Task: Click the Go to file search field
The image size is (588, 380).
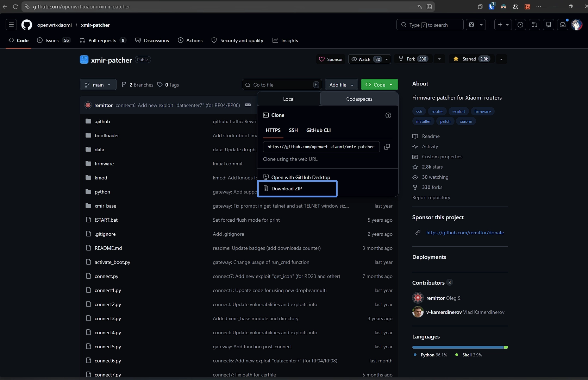Action: coord(282,84)
